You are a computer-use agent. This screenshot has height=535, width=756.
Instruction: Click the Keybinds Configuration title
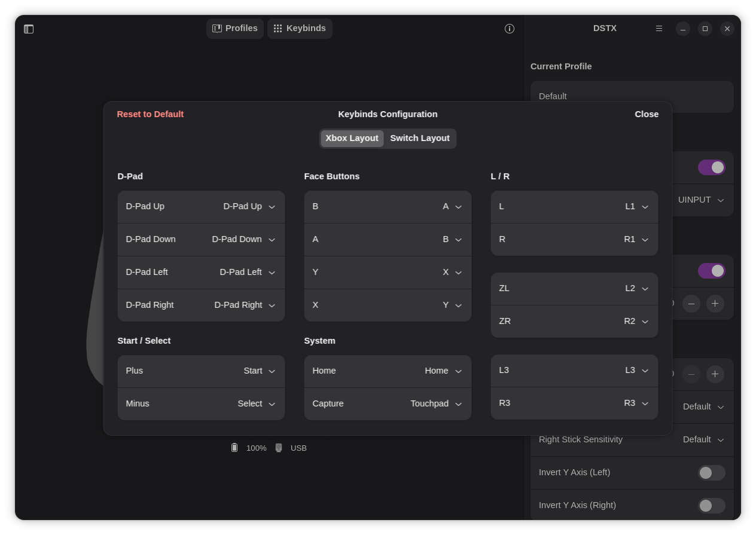(x=388, y=114)
